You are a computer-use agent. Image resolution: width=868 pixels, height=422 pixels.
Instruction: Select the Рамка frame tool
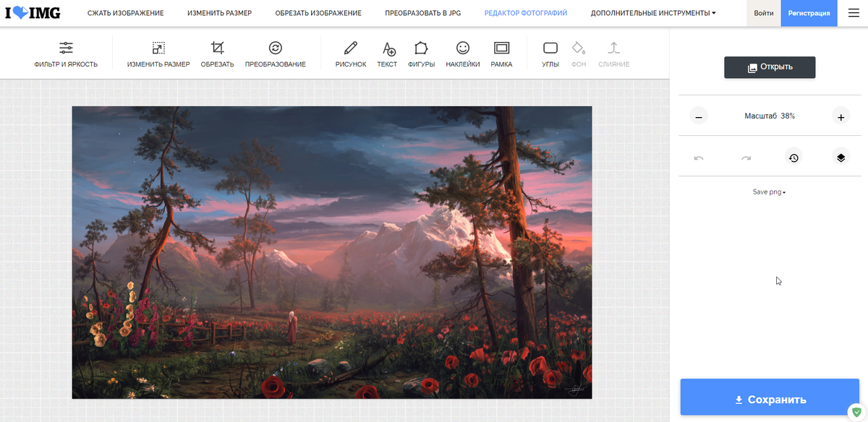click(x=501, y=54)
